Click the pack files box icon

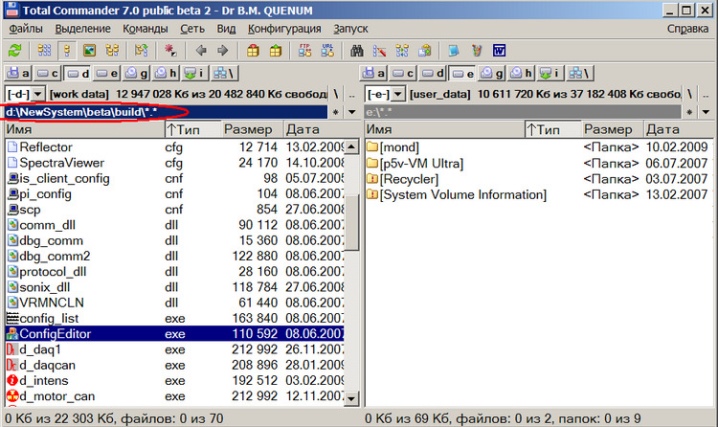click(x=253, y=50)
